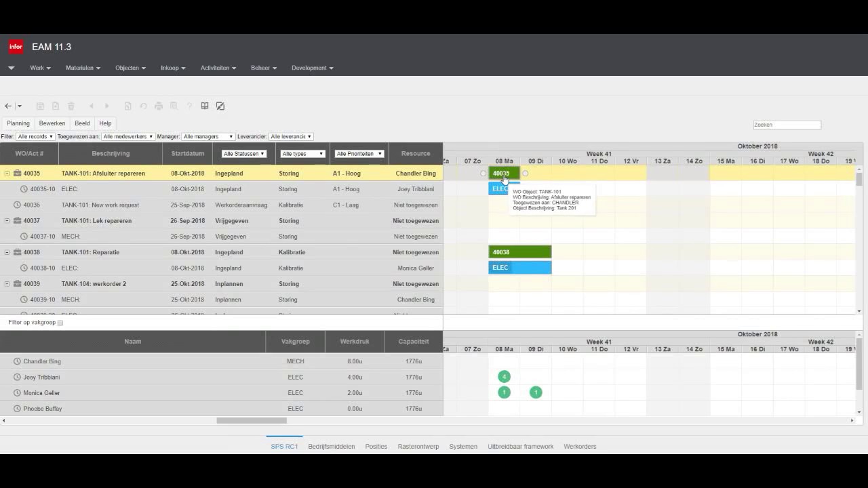Screen dimensions: 868x488
Task: Switch to the Bedrijfsmiddelen bottom tab
Action: 332,447
